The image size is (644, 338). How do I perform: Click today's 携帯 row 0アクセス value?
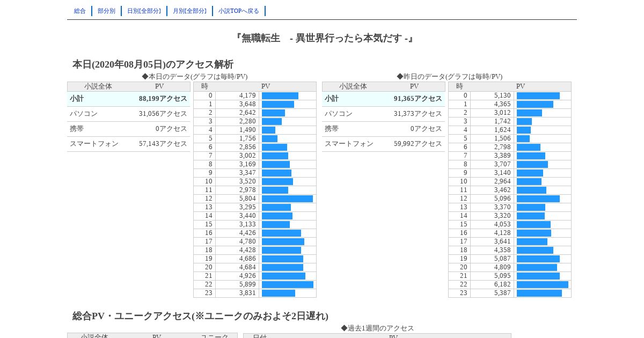tap(171, 129)
